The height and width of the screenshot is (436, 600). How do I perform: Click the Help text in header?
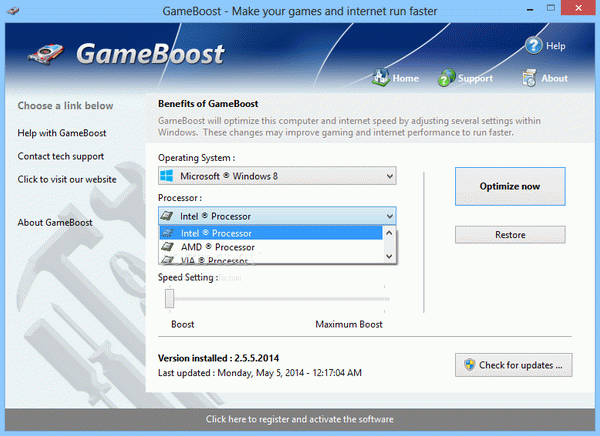pyautogui.click(x=556, y=46)
